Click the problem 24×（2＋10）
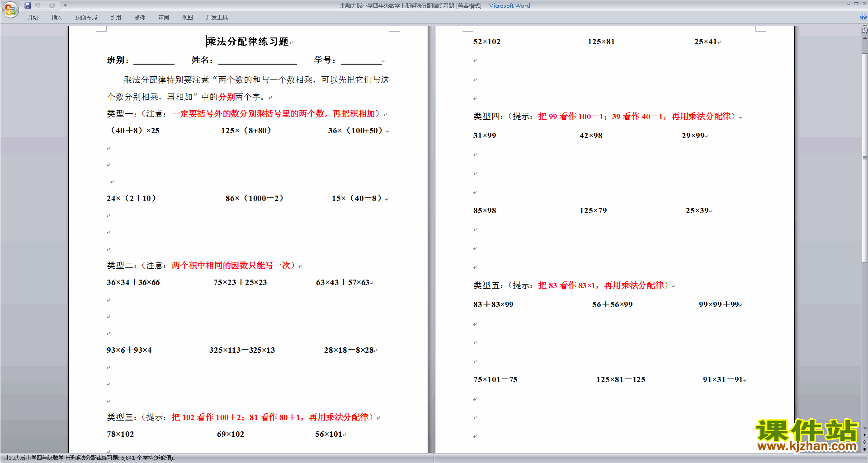Screen dimensions: 868x463 (132, 198)
